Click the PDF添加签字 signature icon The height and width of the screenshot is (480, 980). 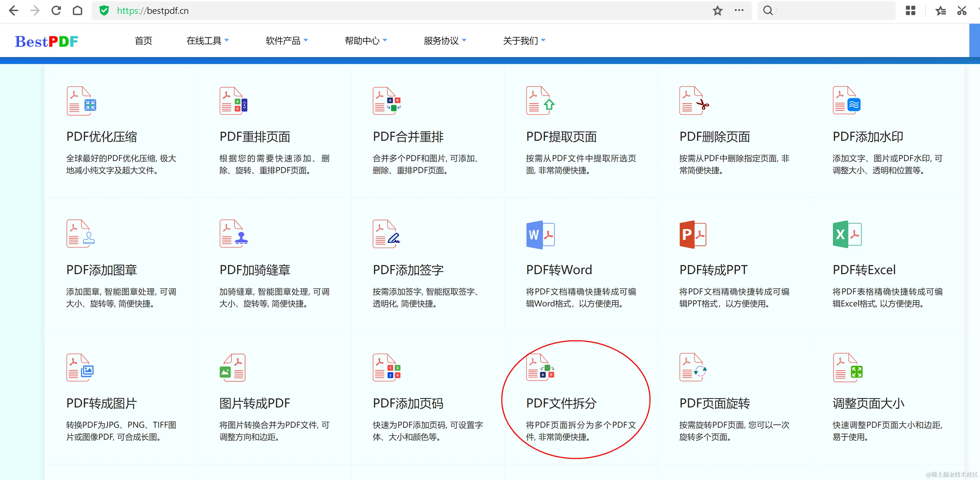(386, 234)
